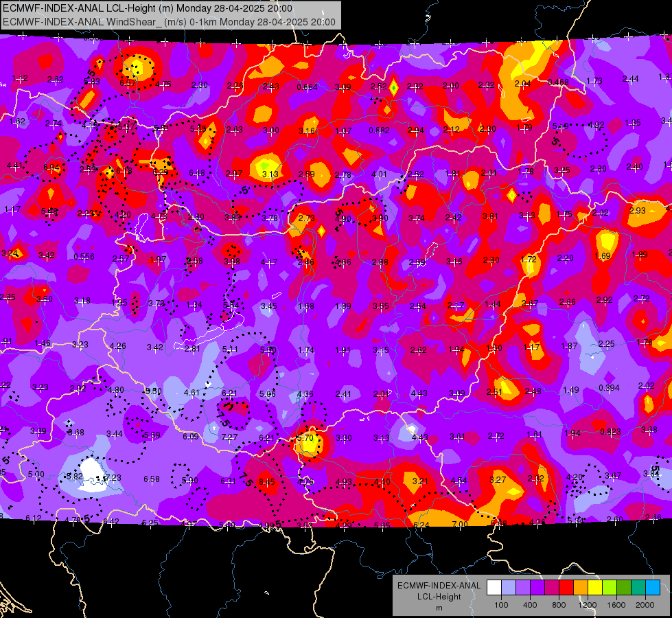Click the wind shear value '5.90'

[190, 481]
